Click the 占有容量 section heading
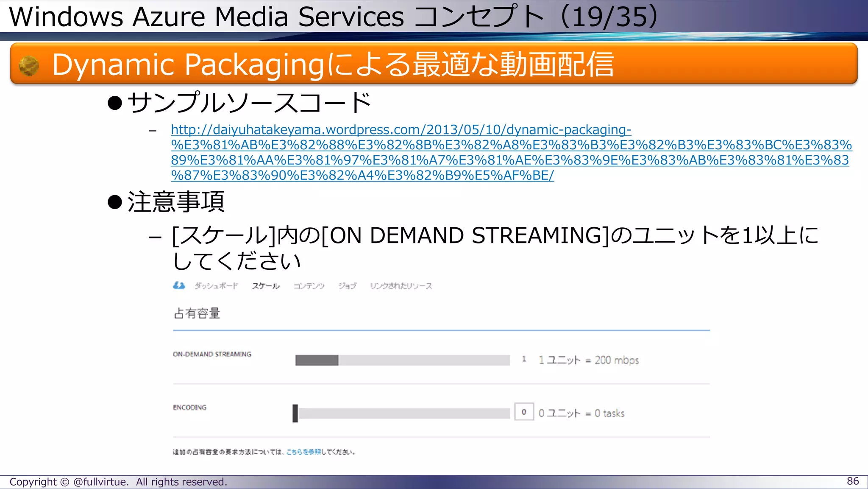 click(x=197, y=313)
